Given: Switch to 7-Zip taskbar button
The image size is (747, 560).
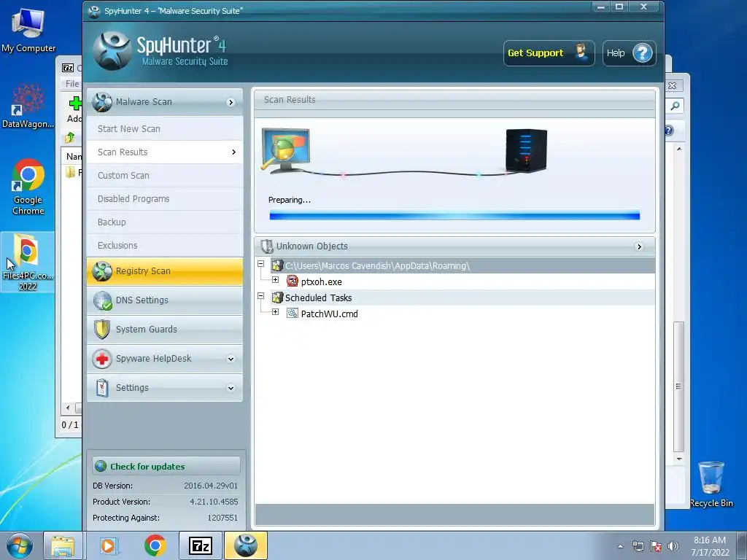Looking at the screenshot, I should 200,545.
